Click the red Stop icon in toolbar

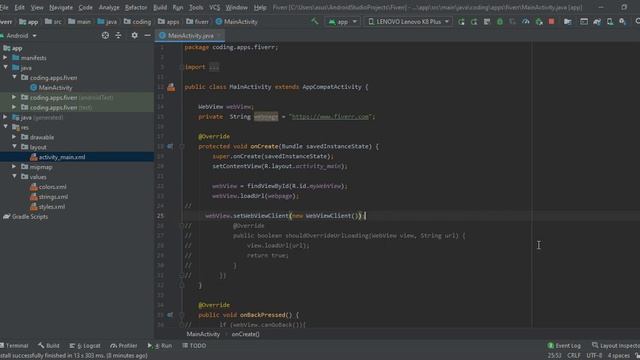click(x=551, y=22)
